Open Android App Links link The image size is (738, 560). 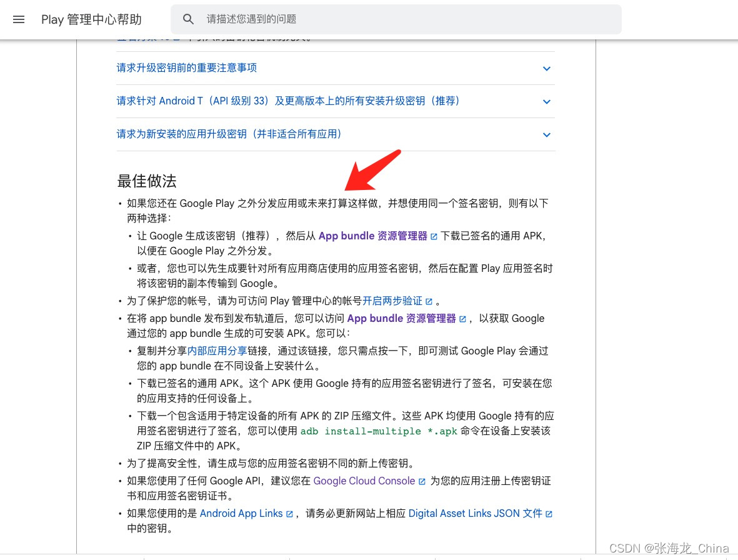[x=241, y=513]
